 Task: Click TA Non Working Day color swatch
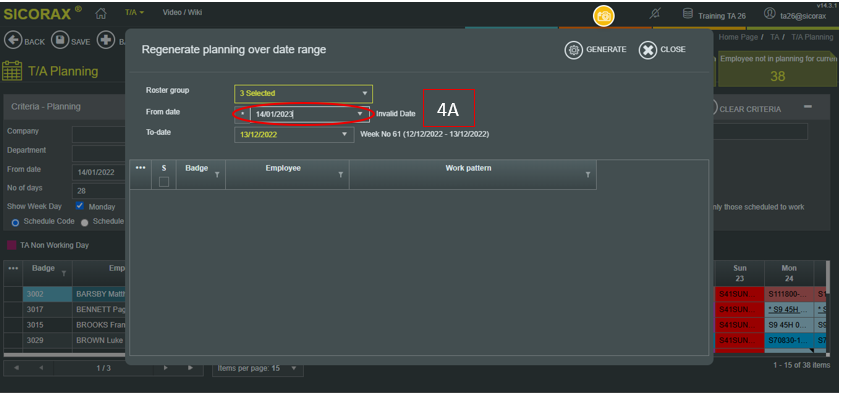pos(11,245)
